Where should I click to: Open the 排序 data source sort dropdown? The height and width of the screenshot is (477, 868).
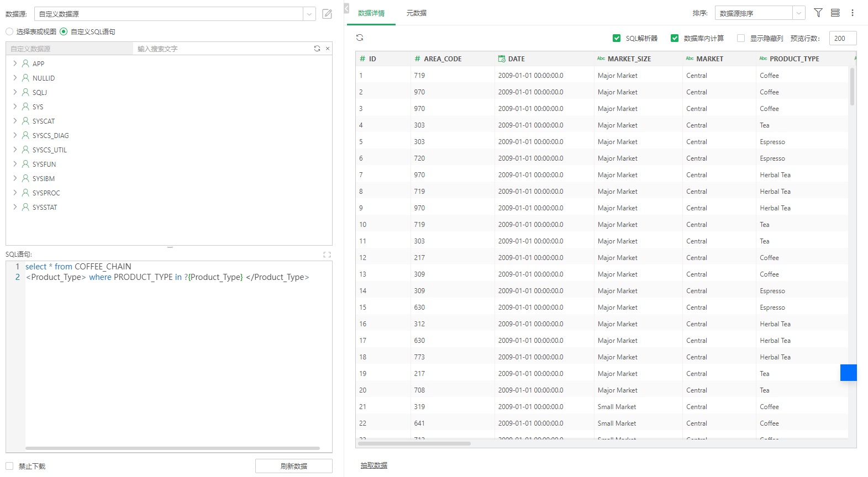click(798, 13)
